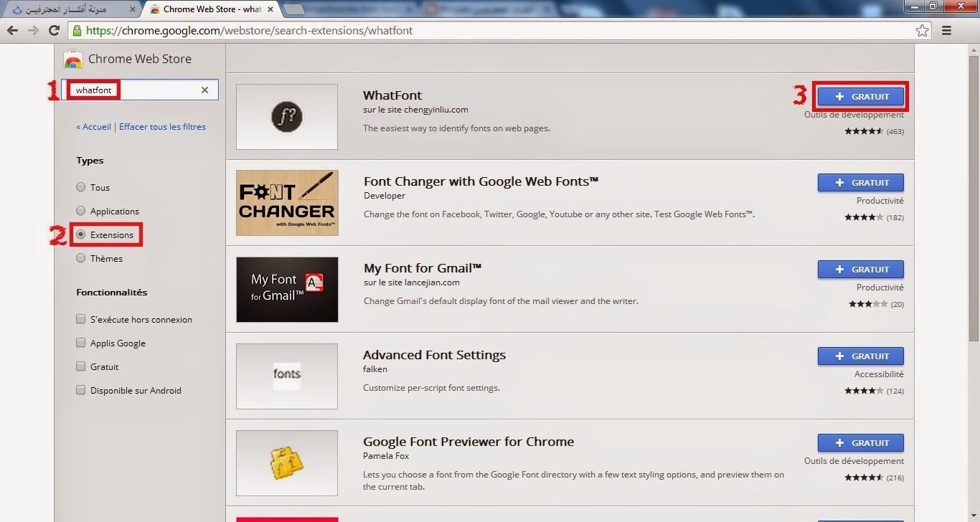Viewport: 980px width, 522px height.
Task: Click 'Customize per-script font settings.' description
Action: point(431,388)
